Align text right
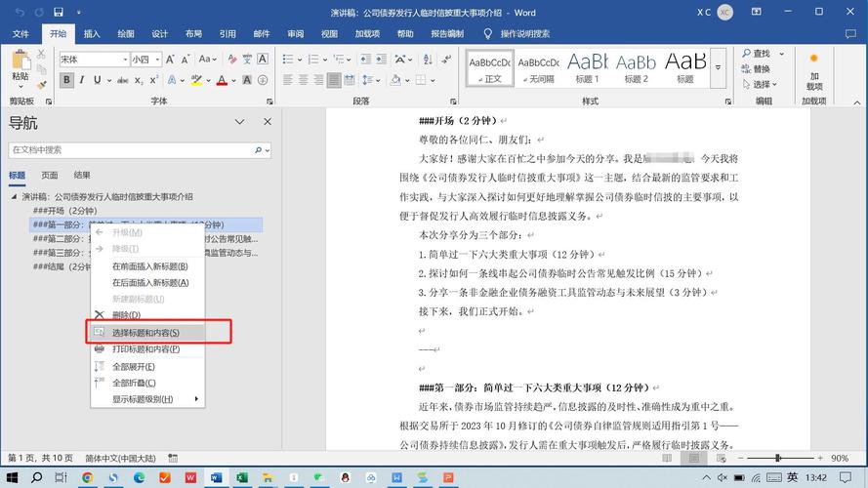 tap(318, 81)
